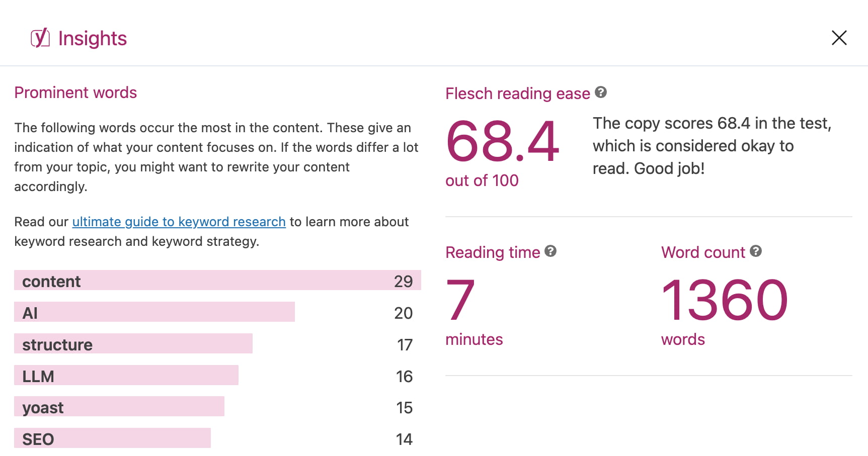Click the Yoast logo icon

(x=40, y=38)
